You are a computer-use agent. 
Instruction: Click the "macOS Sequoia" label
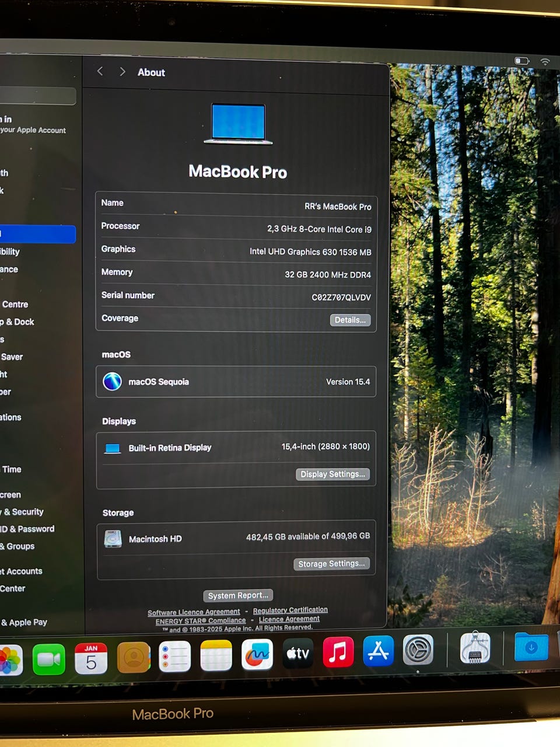pyautogui.click(x=159, y=382)
